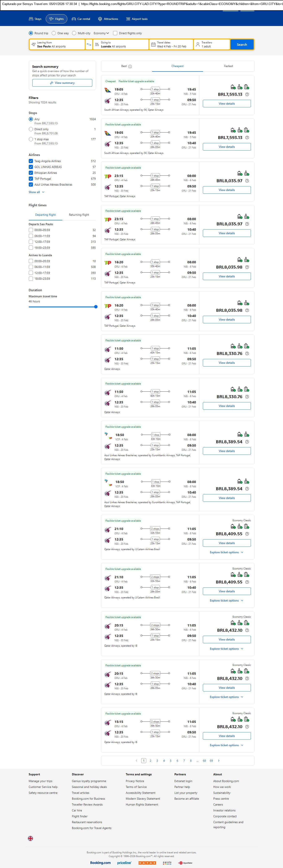Go to the Attractions section
This screenshot has height=868, width=283.
pos(108,19)
